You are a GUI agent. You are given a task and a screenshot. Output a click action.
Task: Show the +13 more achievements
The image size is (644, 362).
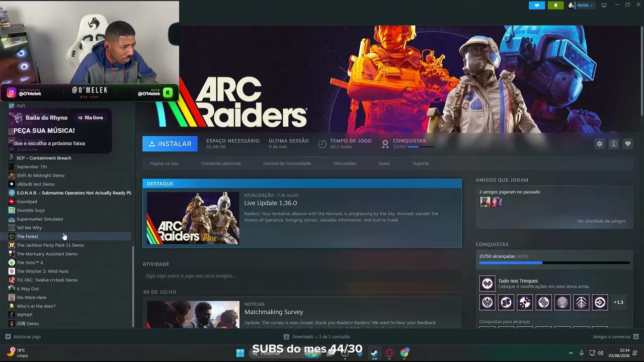point(618,302)
